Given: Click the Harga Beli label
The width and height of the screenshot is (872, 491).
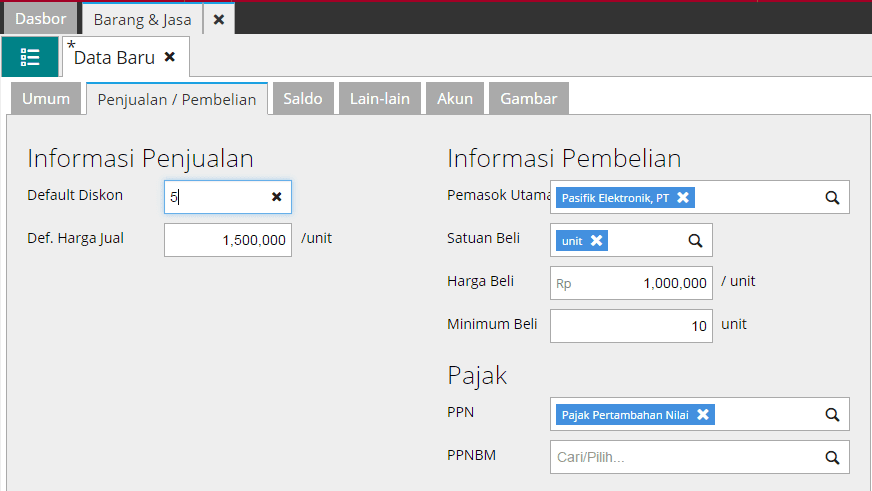Looking at the screenshot, I should 480,281.
